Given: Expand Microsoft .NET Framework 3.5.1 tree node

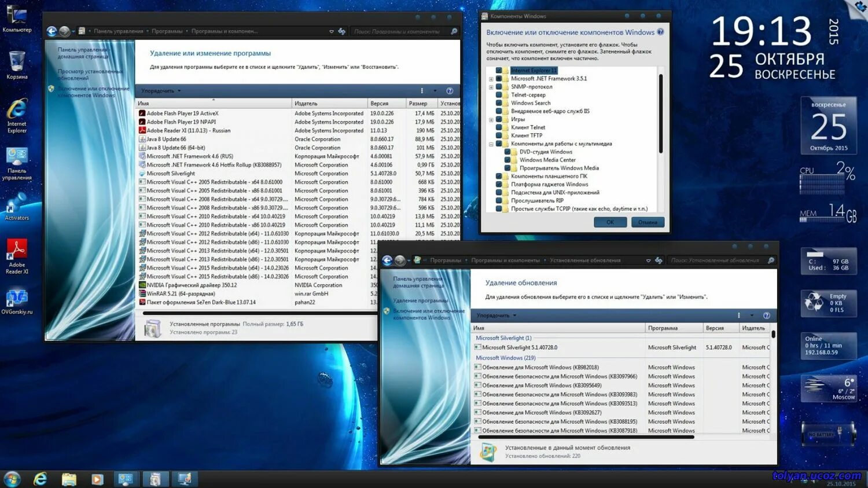Looking at the screenshot, I should [491, 79].
